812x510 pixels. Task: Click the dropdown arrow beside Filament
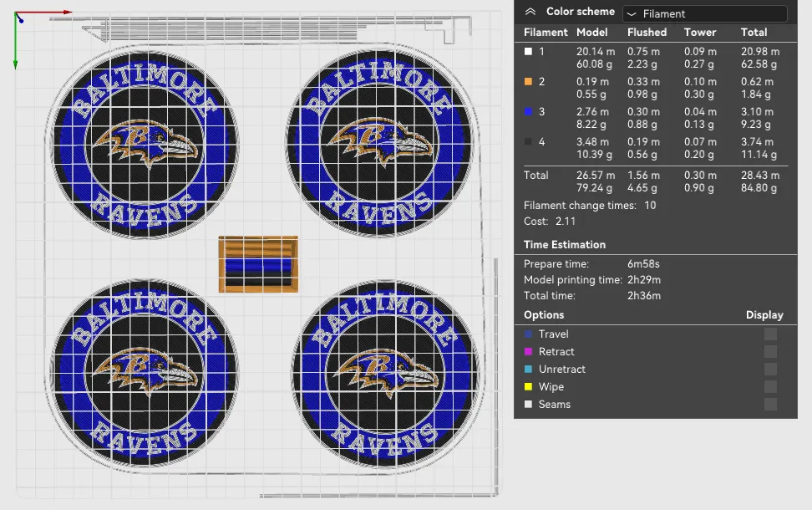pos(632,14)
